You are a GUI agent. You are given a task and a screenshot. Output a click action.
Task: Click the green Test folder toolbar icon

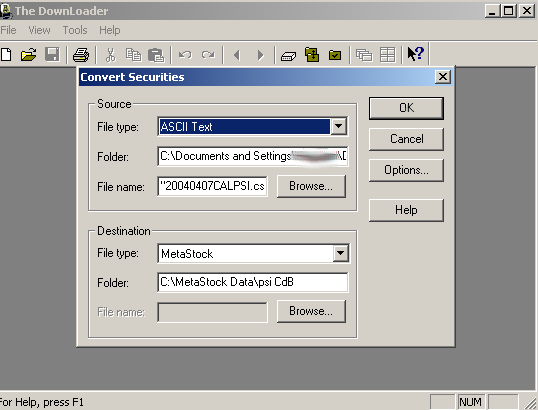point(335,55)
